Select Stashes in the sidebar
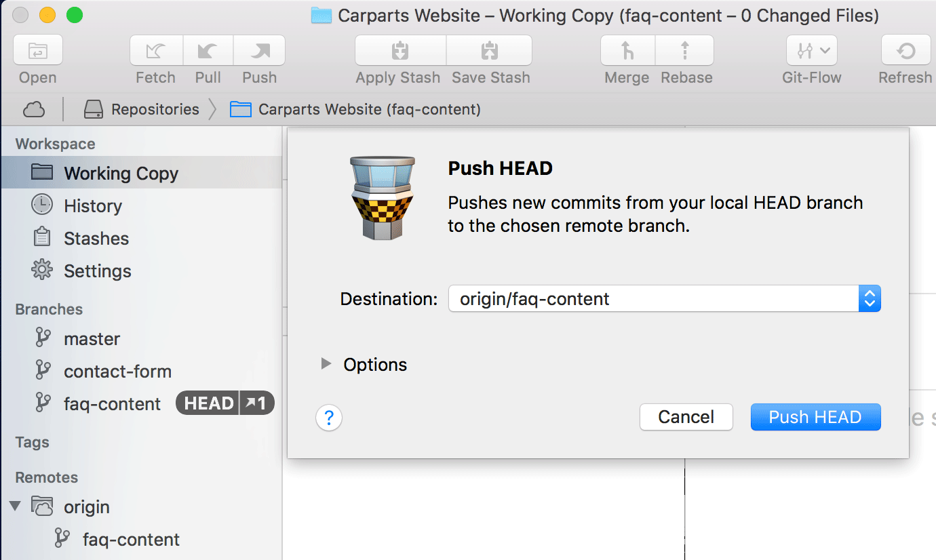Screen dimensions: 936x560 coord(96,239)
